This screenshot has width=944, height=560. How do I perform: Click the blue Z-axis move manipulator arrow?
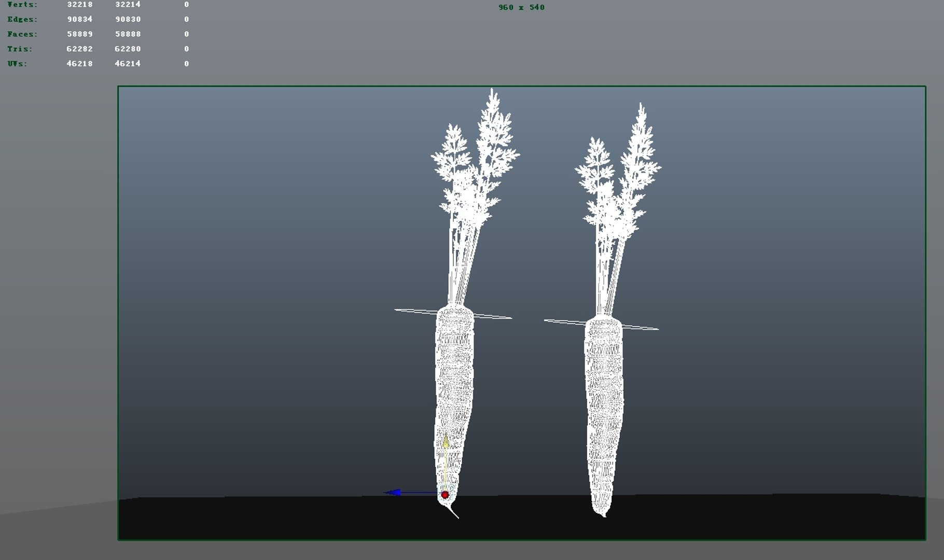tap(393, 492)
